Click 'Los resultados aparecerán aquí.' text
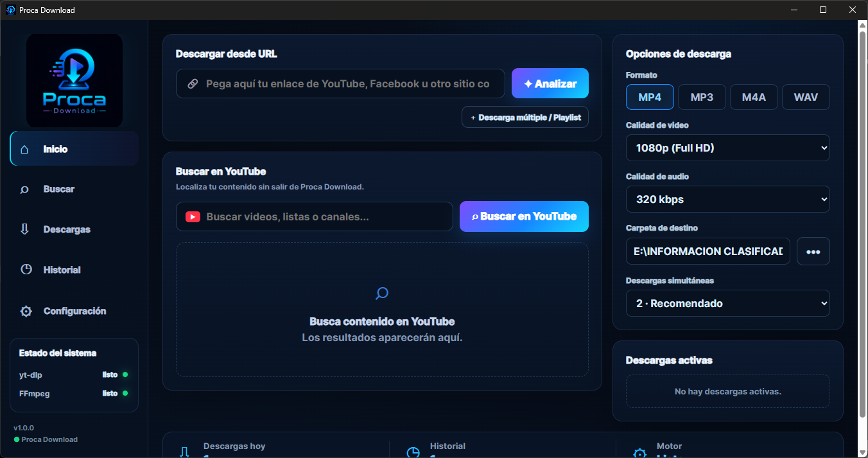This screenshot has height=458, width=868. tap(382, 337)
